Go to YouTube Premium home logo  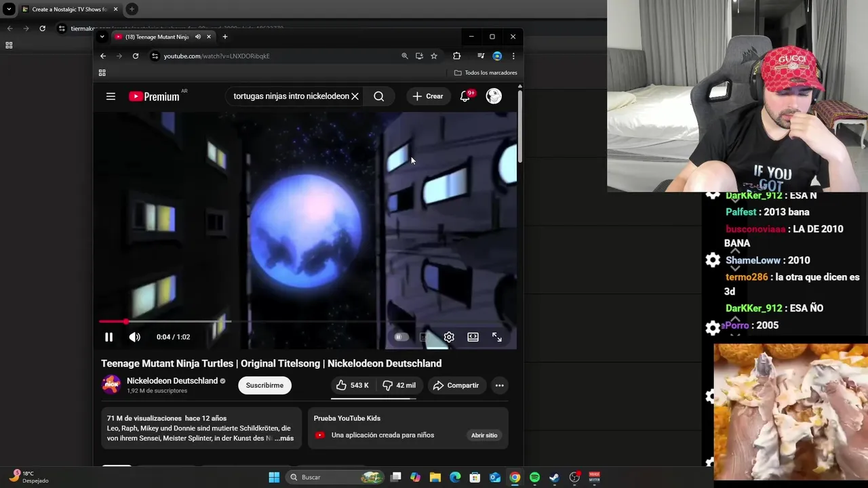[x=154, y=96]
